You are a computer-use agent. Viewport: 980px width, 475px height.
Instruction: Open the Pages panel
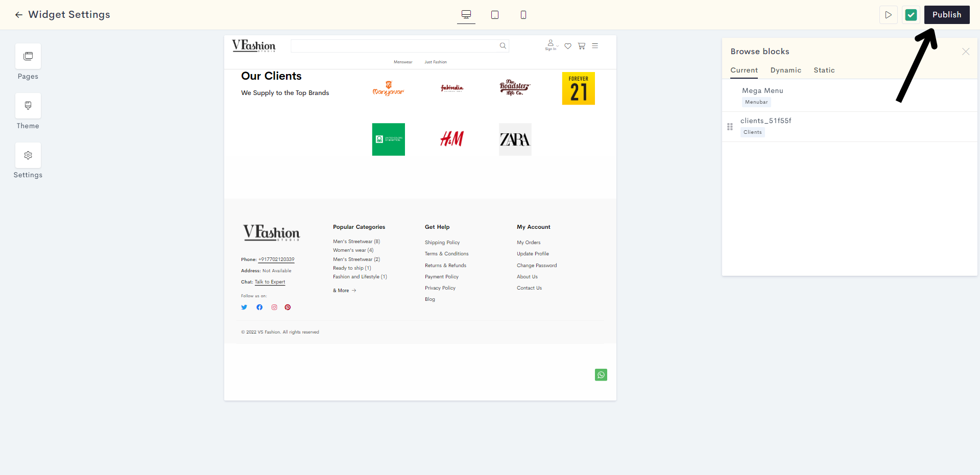[x=28, y=56]
